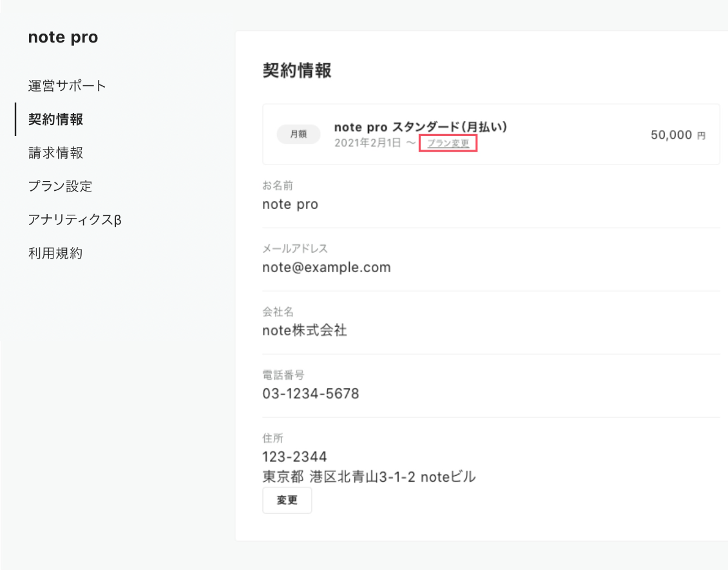Click the 契約情報 page heading
The width and height of the screenshot is (728, 570).
click(x=297, y=71)
